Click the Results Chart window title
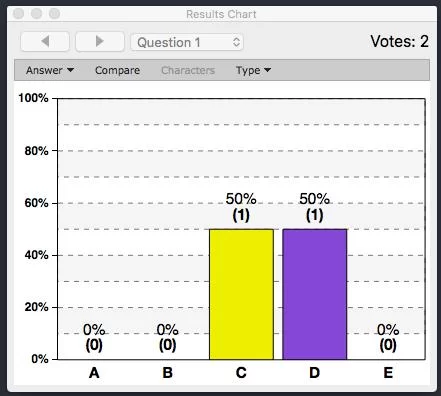The width and height of the screenshot is (441, 396). click(x=221, y=14)
